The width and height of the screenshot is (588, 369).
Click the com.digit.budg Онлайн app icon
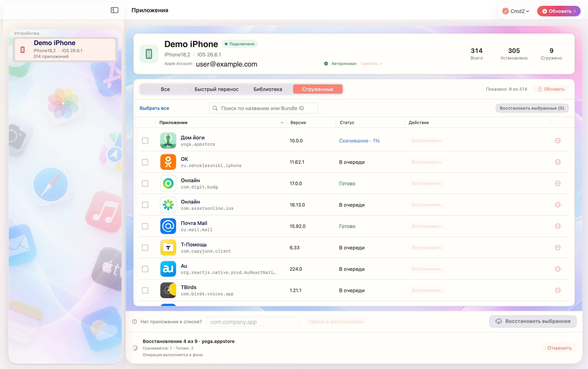pyautogui.click(x=168, y=183)
